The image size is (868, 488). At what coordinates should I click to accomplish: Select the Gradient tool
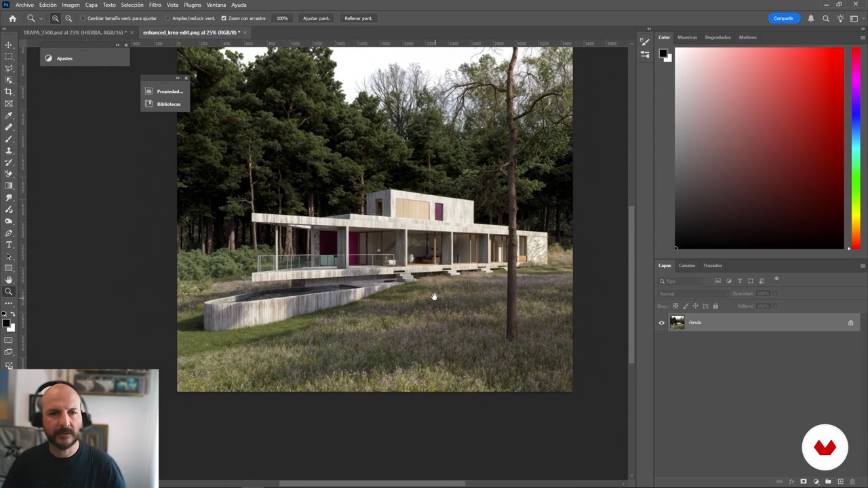[x=9, y=186]
